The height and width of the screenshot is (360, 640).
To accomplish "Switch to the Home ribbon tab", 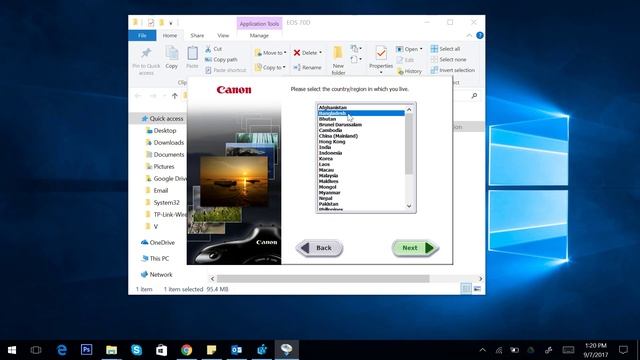I will [x=170, y=36].
